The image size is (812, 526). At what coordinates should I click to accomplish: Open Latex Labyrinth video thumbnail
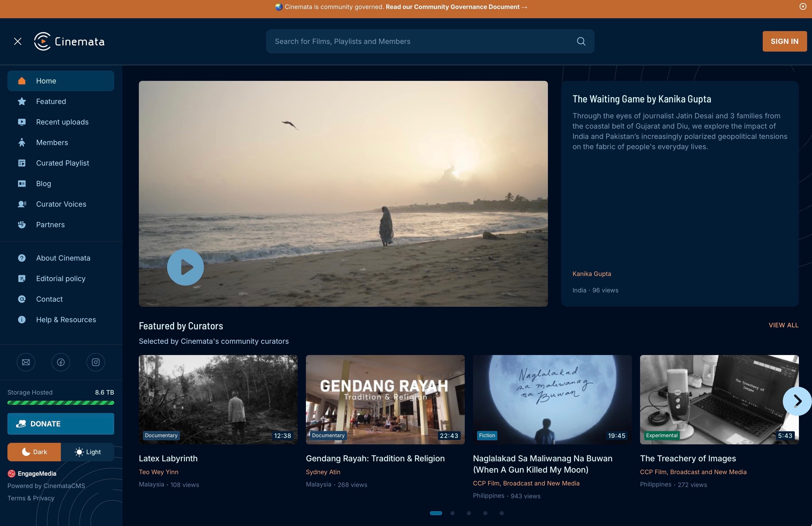tap(218, 399)
